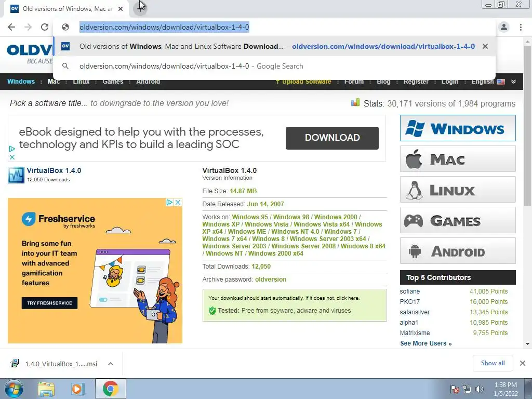Close the eBook banner ad
Screen dimensions: 532x399
point(12,157)
